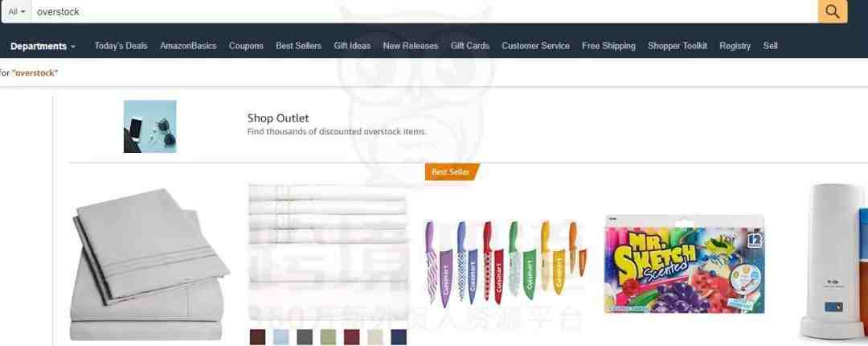Open the Registry navigation item
This screenshot has width=868, height=346.
(735, 46)
